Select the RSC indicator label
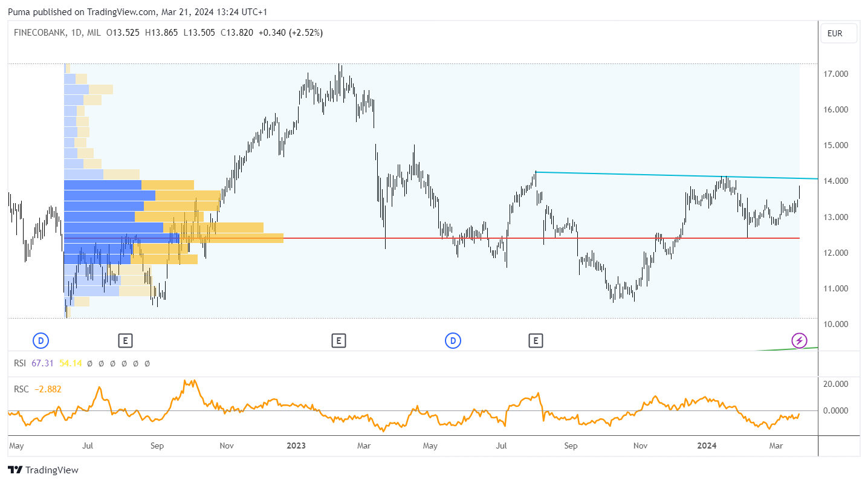Screen dimensions: 868x483 pos(21,389)
